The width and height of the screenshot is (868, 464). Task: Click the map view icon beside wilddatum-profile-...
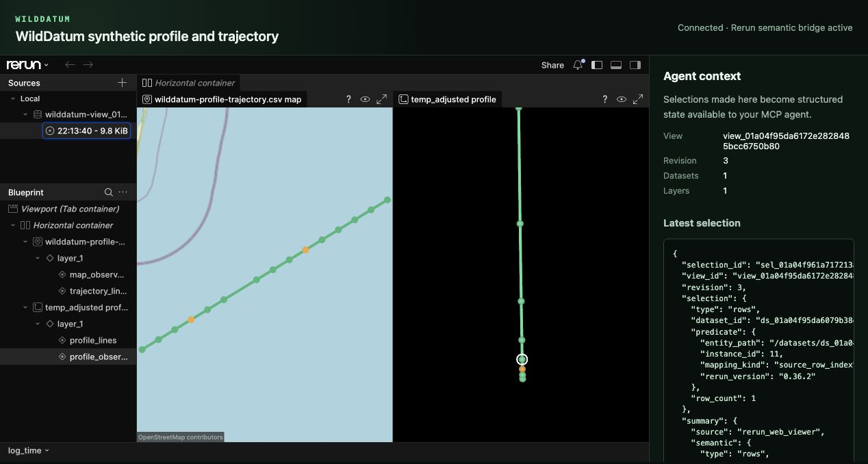tap(38, 242)
